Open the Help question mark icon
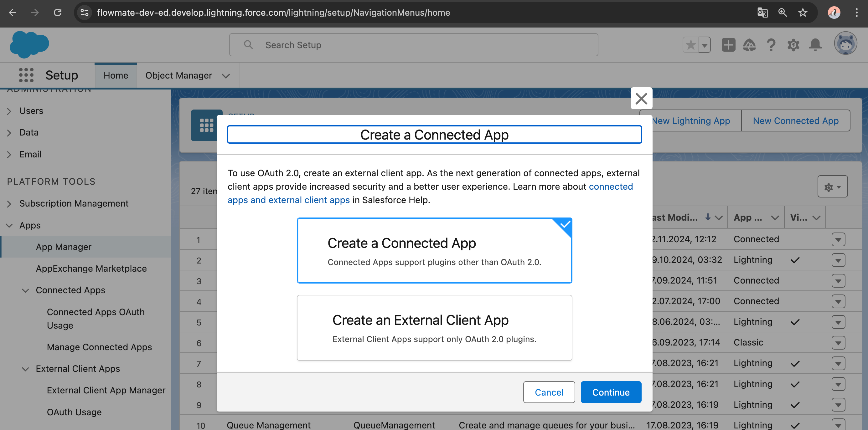Viewport: 868px width, 430px height. [771, 45]
